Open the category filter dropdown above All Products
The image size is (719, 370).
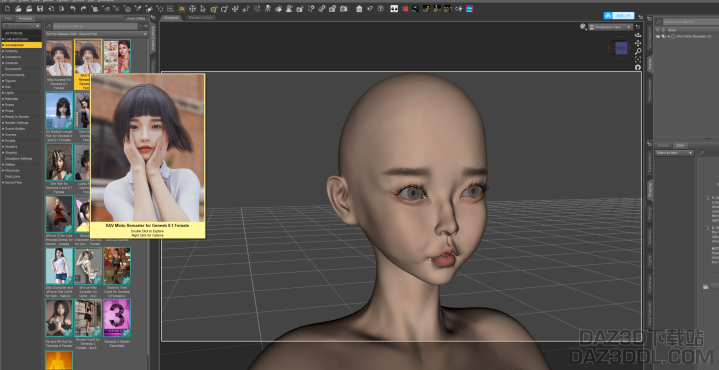click(22, 26)
